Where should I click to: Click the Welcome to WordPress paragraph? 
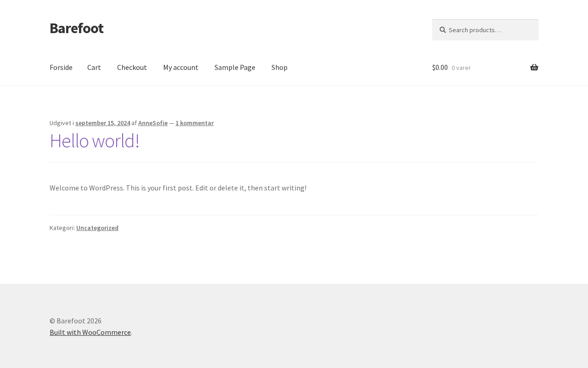coord(178,188)
